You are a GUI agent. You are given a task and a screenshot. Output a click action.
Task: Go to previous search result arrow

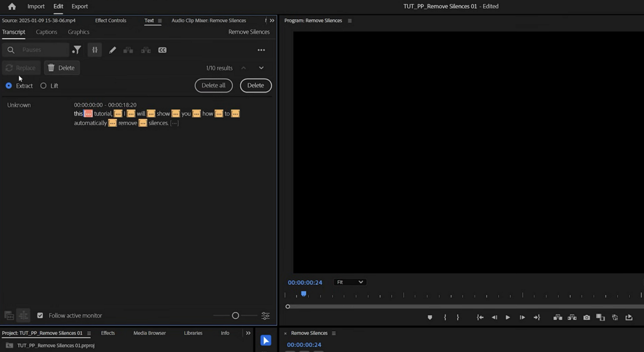(244, 68)
